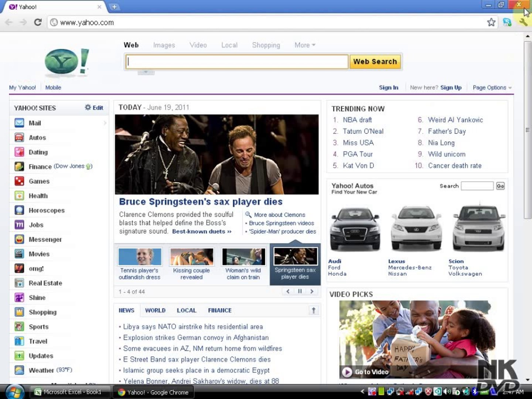Collapse the news panel with up arrow

coord(313,310)
